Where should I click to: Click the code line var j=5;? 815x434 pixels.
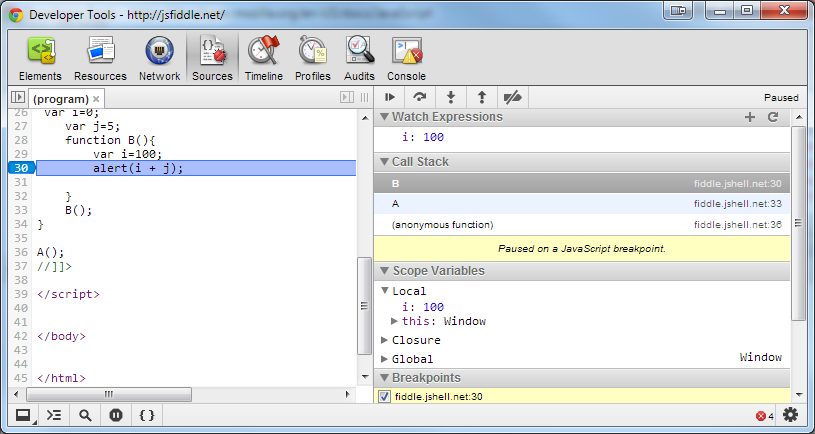tap(93, 126)
